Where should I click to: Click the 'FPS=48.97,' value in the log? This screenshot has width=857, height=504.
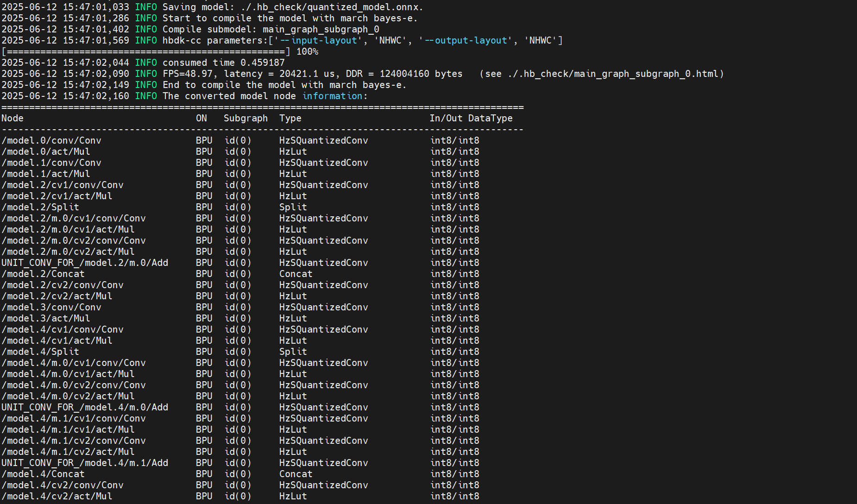point(190,74)
